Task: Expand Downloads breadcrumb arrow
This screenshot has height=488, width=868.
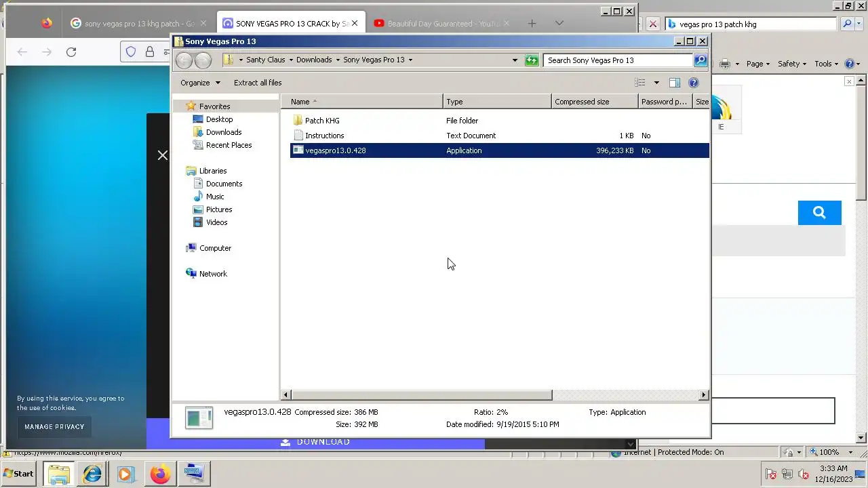Action: [338, 60]
